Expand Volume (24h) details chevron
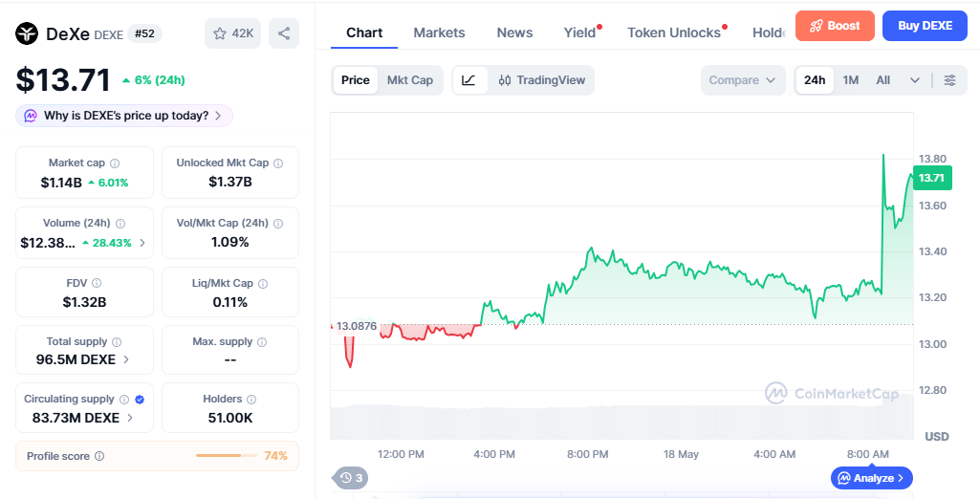The width and height of the screenshot is (980, 499). [142, 243]
